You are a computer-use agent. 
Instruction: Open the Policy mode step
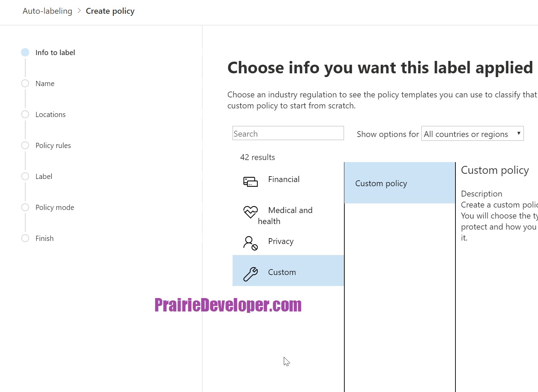pos(55,207)
